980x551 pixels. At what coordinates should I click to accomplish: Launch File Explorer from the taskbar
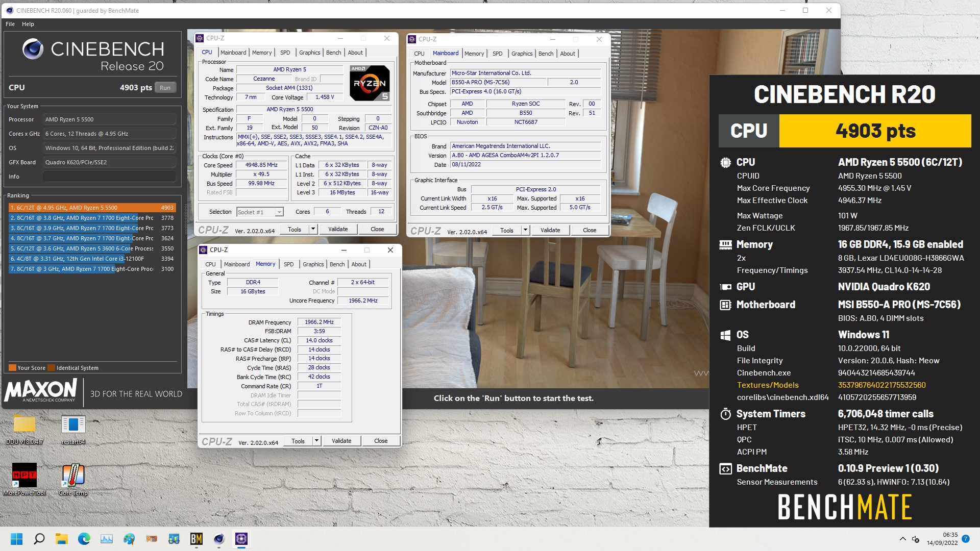point(62,539)
